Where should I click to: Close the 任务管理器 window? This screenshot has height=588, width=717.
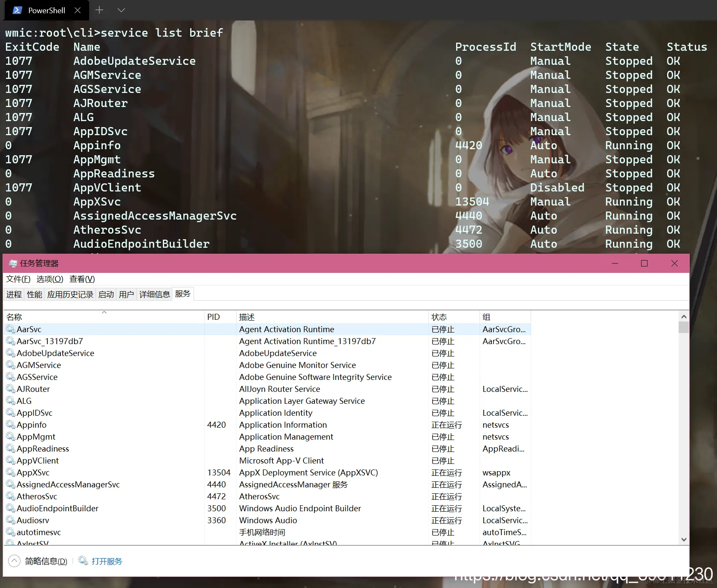coord(674,264)
